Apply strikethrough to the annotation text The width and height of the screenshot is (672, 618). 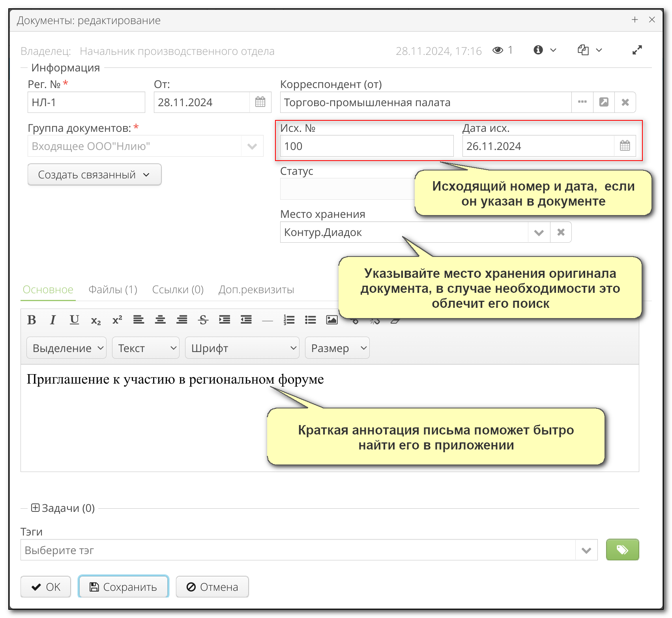tap(203, 320)
